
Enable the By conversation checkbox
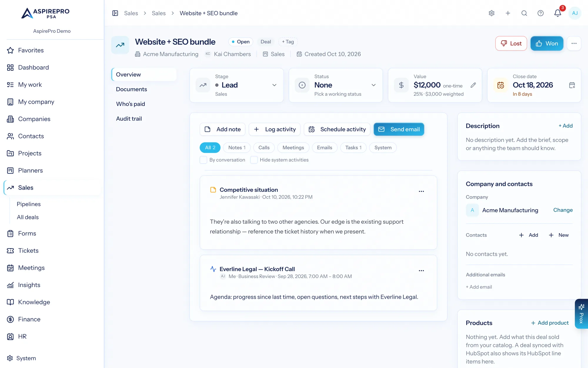[203, 160]
